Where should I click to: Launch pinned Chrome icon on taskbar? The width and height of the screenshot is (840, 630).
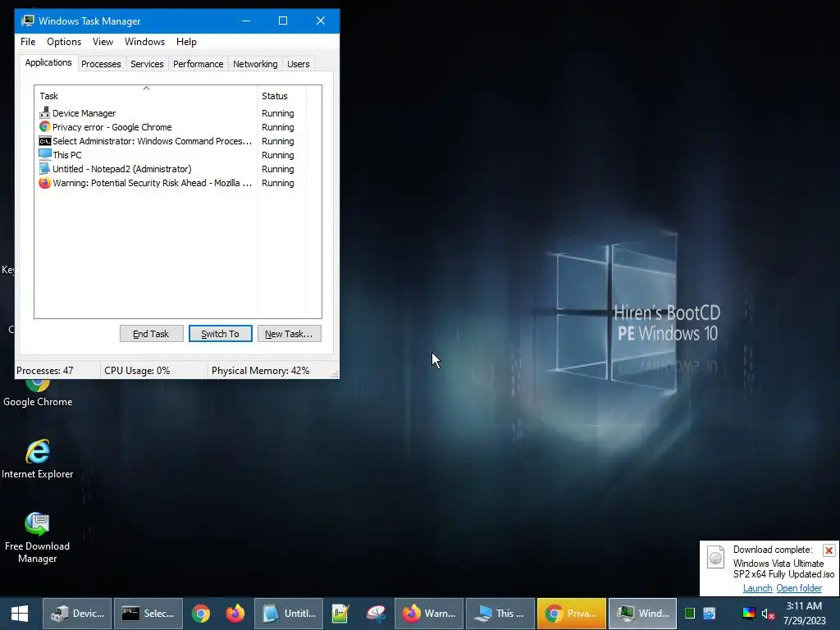pos(201,614)
